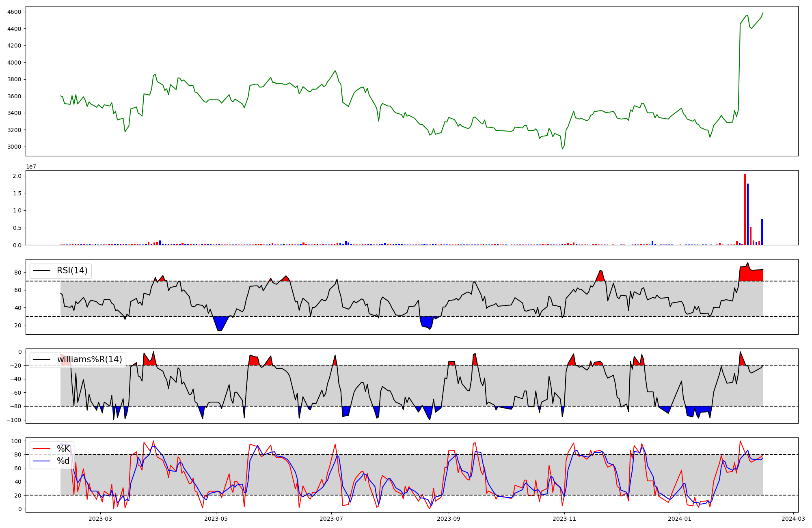The height and width of the screenshot is (528, 812).
Task: Click the 2023-03 date tick label
Action: point(100,519)
